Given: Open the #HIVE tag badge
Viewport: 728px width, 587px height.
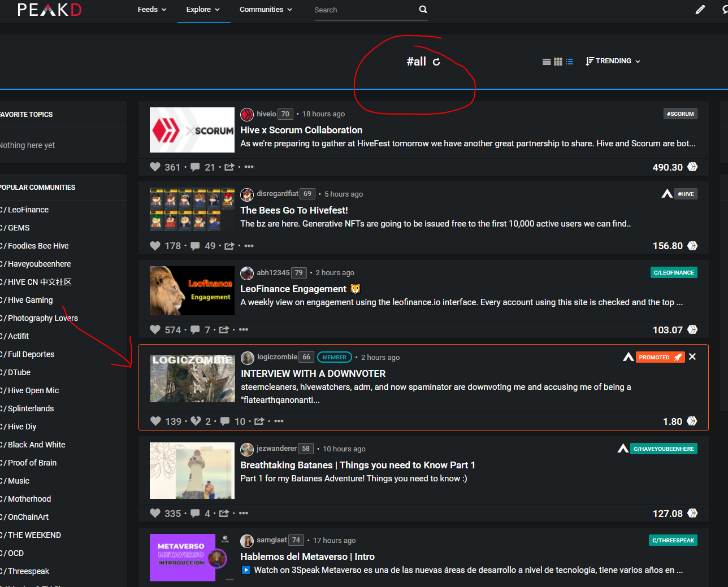Looking at the screenshot, I should (686, 194).
